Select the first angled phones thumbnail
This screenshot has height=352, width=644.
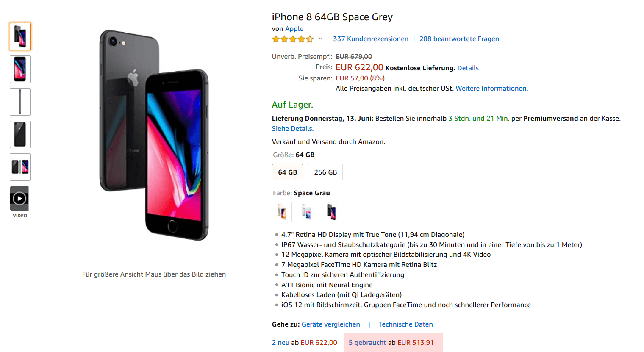click(20, 36)
